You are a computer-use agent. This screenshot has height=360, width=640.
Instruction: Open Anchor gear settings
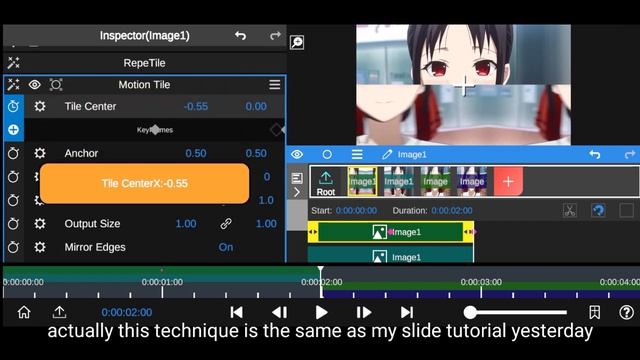click(40, 153)
